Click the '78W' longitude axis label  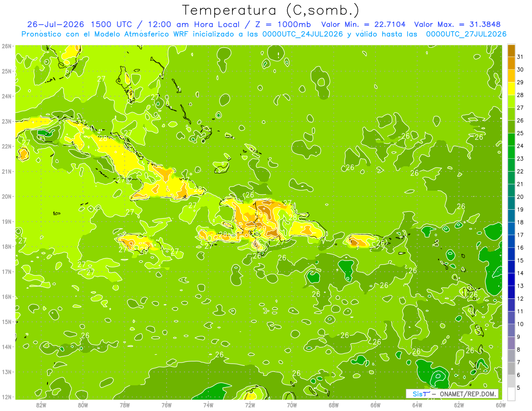pos(125,404)
